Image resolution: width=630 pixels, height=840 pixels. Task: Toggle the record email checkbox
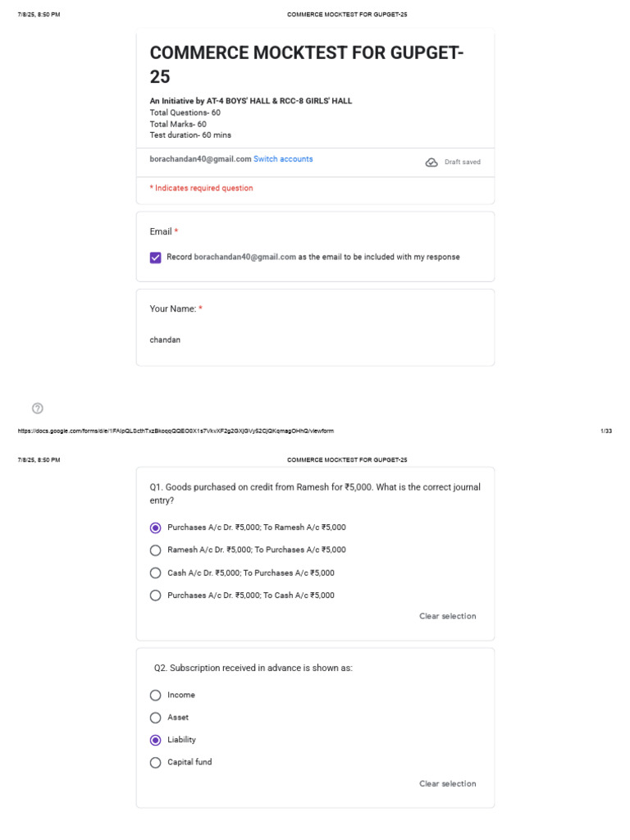click(x=155, y=258)
